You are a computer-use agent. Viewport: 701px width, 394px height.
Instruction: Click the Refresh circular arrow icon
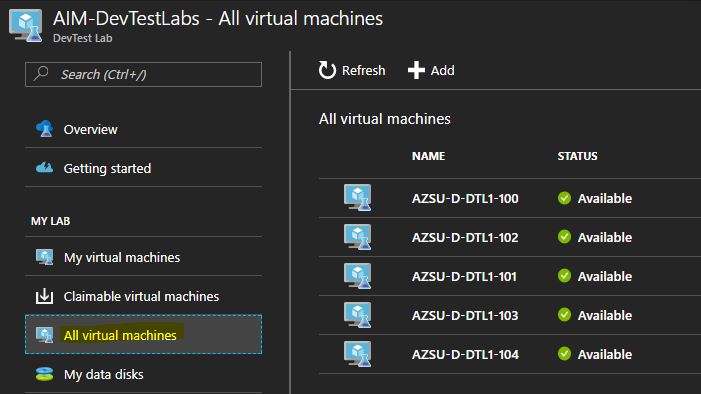click(x=327, y=70)
